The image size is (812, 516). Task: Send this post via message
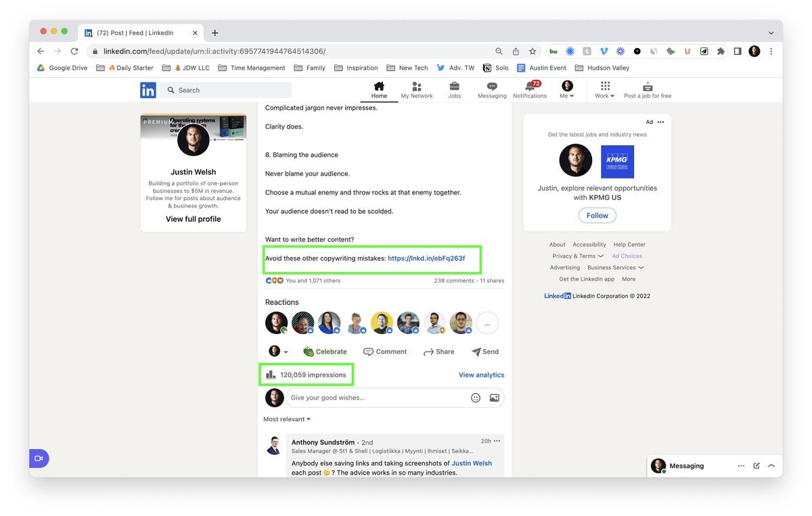(x=485, y=352)
